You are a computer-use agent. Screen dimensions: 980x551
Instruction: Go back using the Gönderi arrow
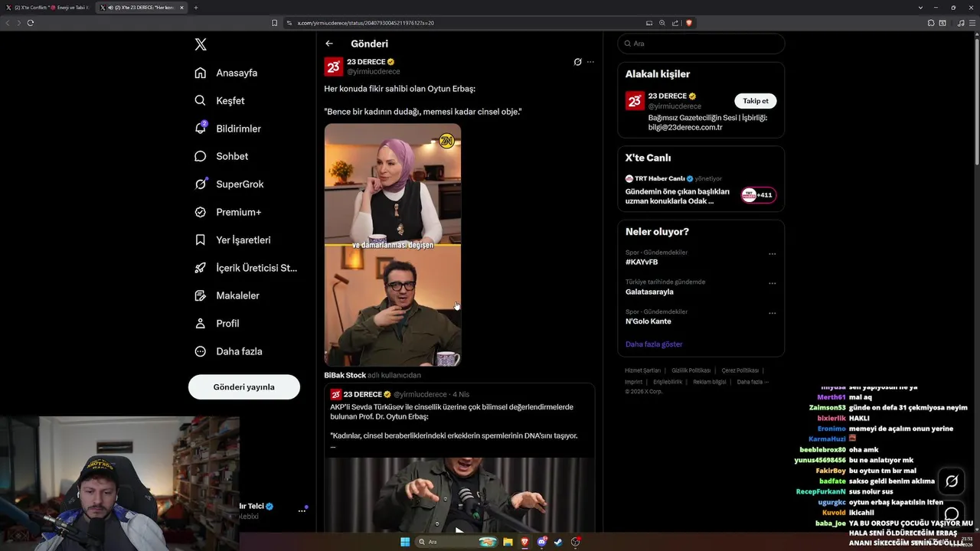pos(329,44)
